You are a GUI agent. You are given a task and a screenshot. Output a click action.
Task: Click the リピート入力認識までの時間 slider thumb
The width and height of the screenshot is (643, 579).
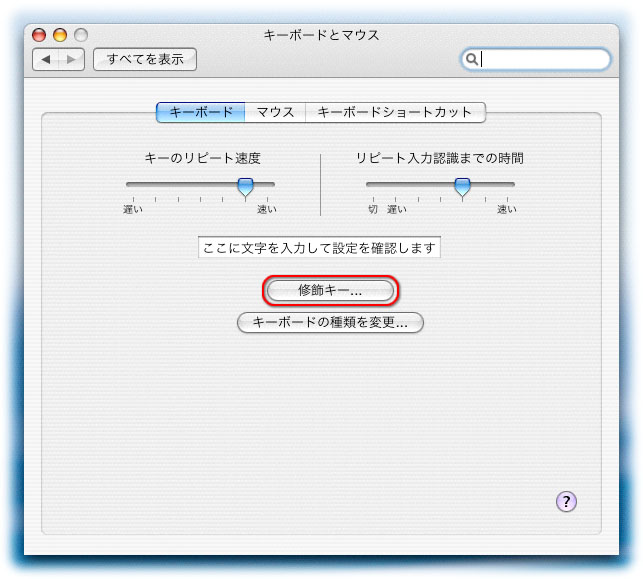click(x=462, y=186)
